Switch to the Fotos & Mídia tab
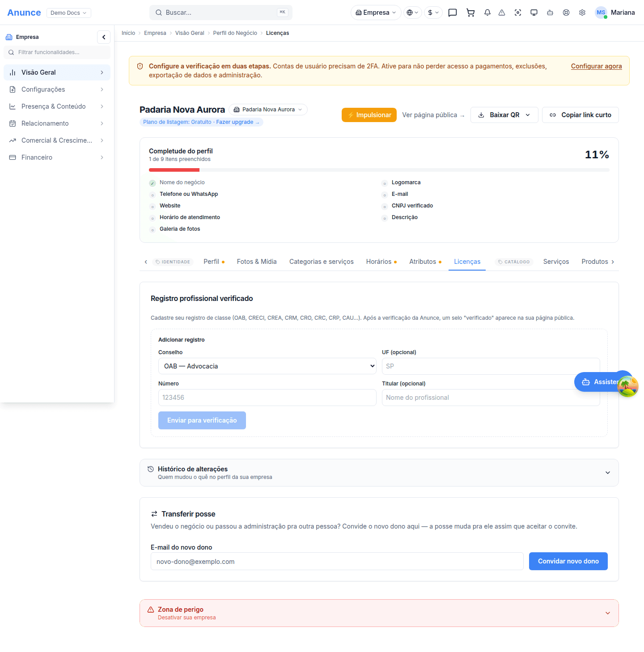The height and width of the screenshot is (652, 644). 257,262
